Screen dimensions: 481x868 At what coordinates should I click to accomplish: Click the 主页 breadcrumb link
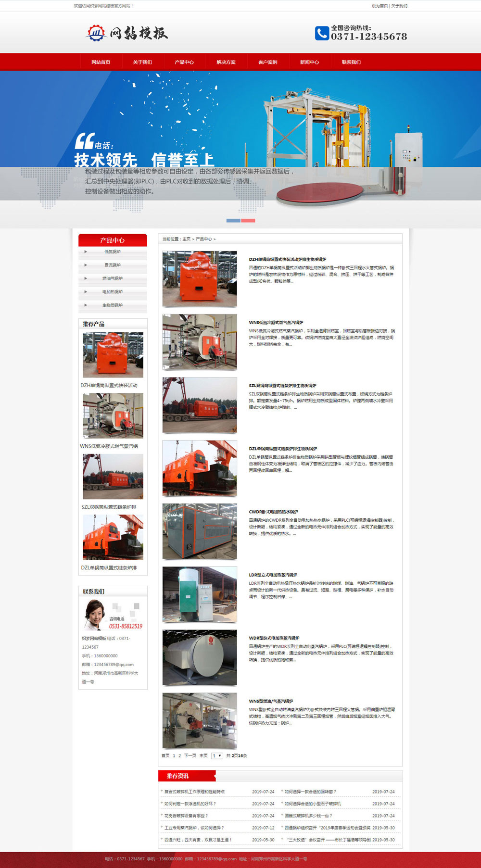[186, 239]
